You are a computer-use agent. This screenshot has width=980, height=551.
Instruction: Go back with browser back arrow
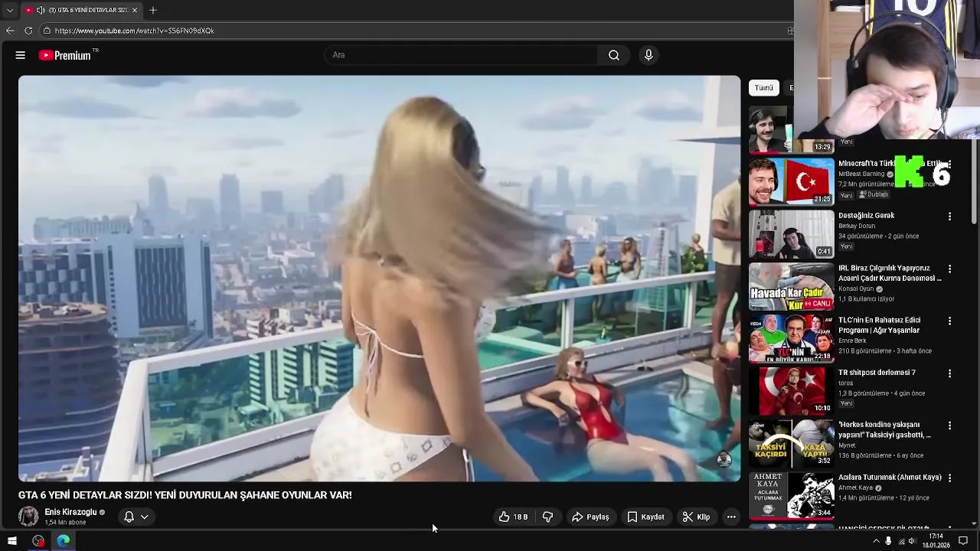click(x=10, y=31)
